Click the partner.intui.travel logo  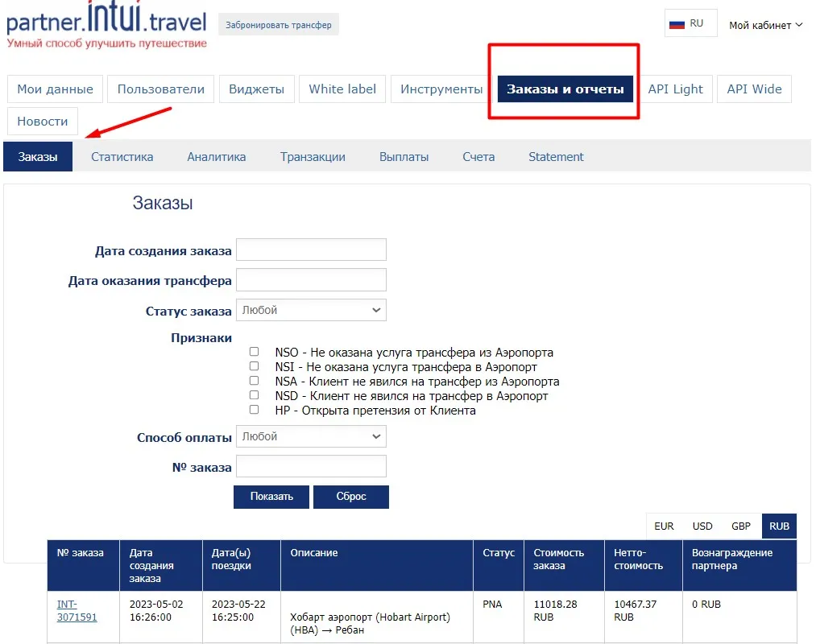[106, 26]
